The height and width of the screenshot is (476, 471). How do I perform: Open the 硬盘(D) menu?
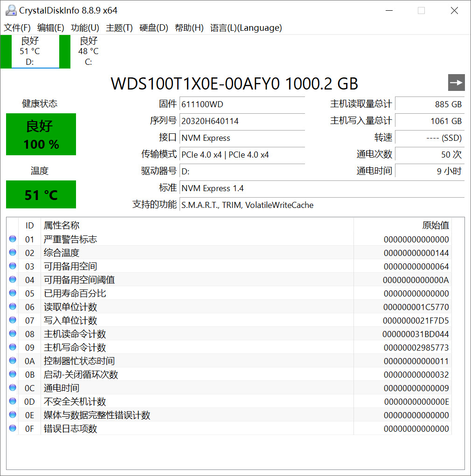(x=154, y=28)
